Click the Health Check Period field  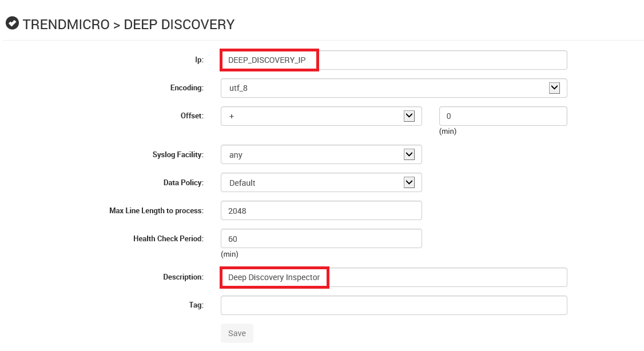(x=321, y=238)
